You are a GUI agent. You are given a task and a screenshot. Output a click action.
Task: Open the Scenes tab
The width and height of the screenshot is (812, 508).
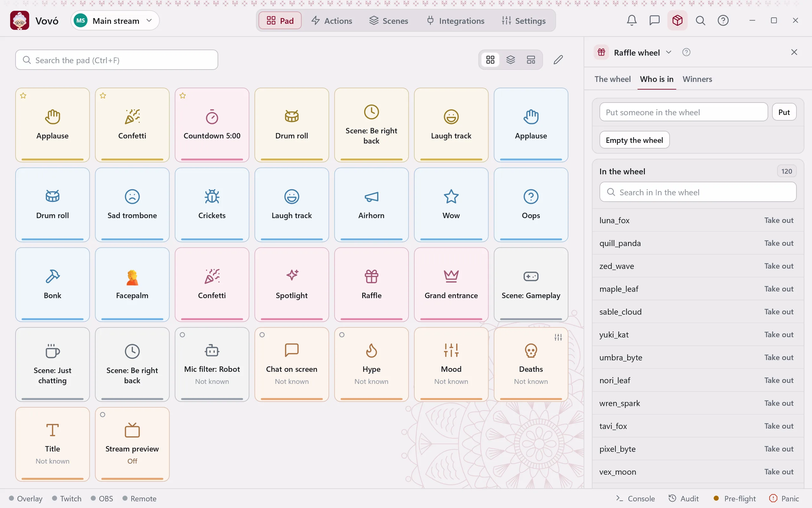coord(389,21)
